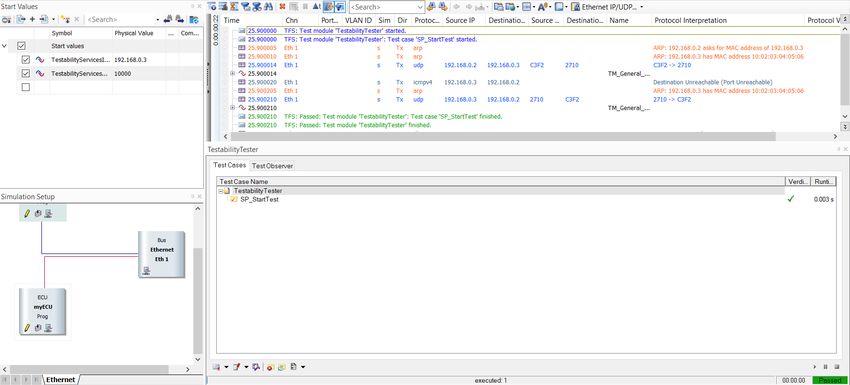Click the delta time icon in Trace toolbar
Screen dimensions: 850x385
point(317,7)
